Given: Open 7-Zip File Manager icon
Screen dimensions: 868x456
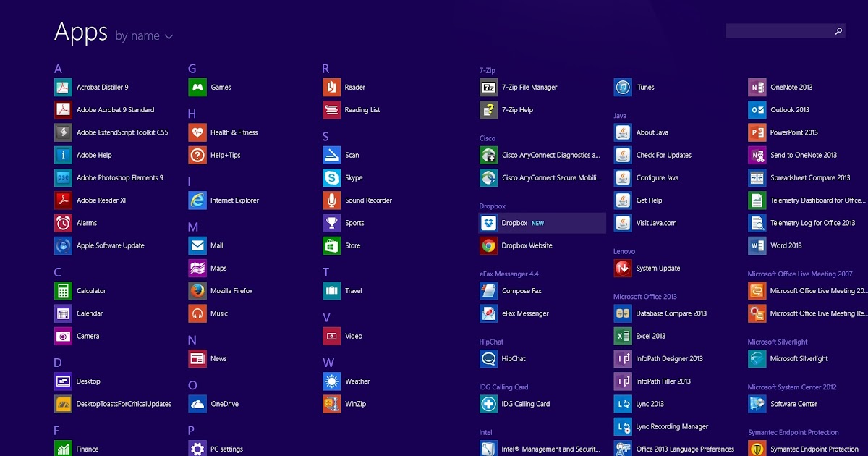Looking at the screenshot, I should (489, 88).
